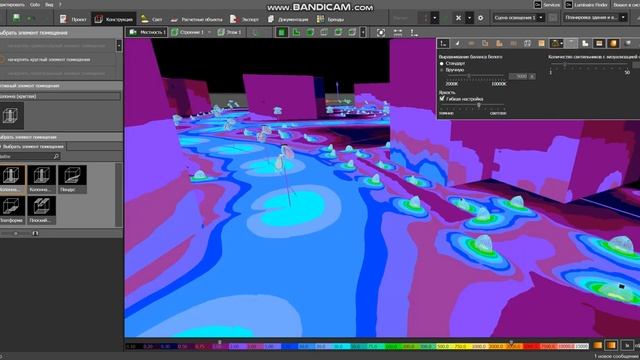Open the isolines display dropdown icon
Image resolution: width=640 pixels, height=360 pixels.
coord(557,43)
